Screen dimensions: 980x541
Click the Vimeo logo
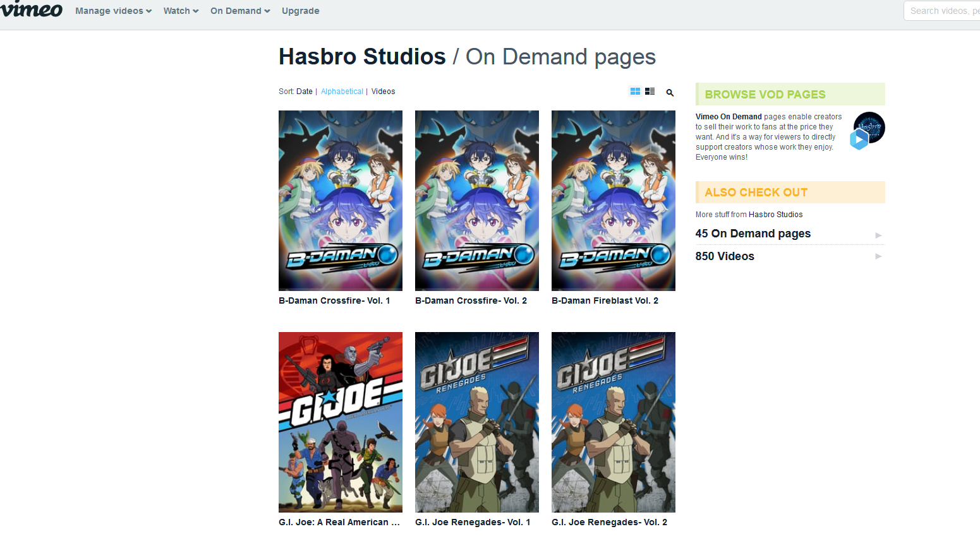coord(32,9)
